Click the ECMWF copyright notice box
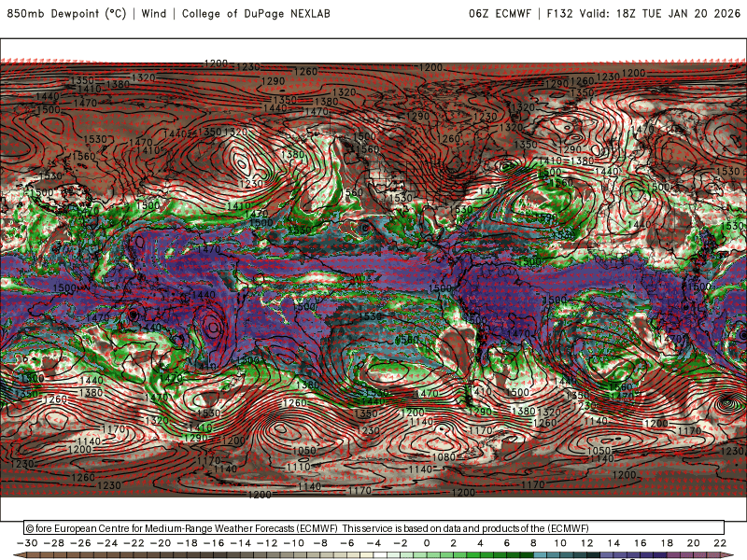747x560 pixels. 374,527
